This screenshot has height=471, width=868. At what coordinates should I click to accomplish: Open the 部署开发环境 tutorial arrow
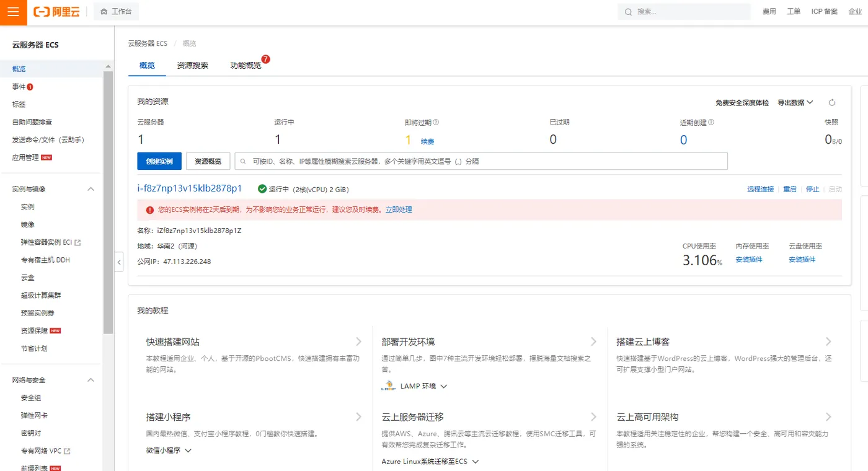[593, 341]
